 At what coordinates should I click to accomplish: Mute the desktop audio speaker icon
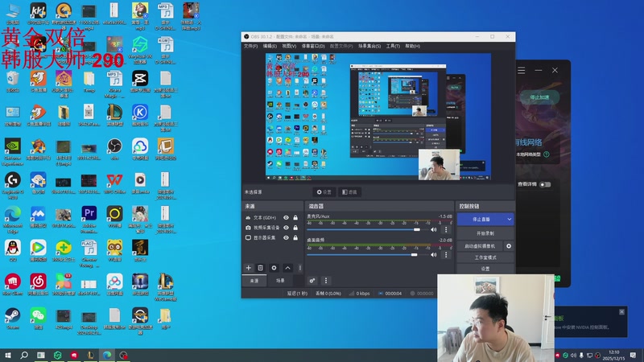434,255
